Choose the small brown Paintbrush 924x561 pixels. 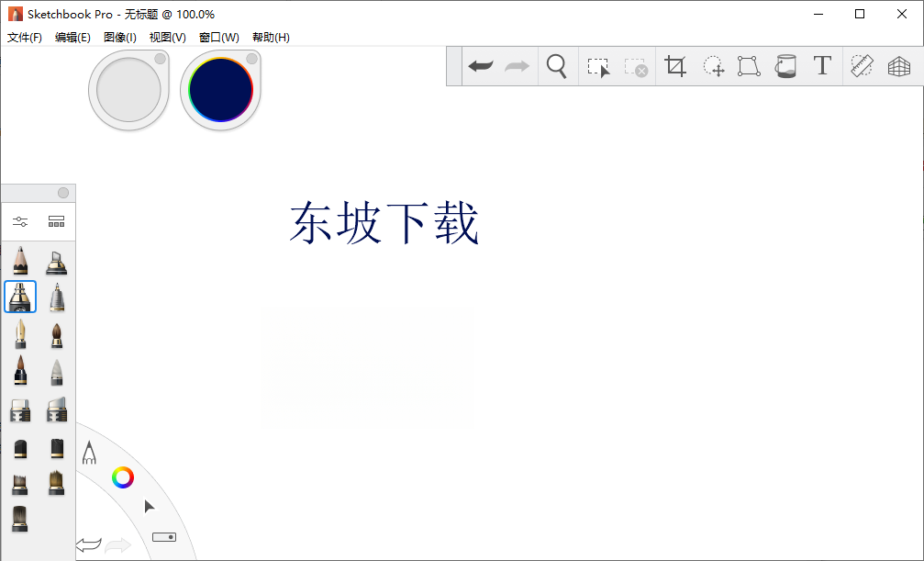(x=57, y=336)
